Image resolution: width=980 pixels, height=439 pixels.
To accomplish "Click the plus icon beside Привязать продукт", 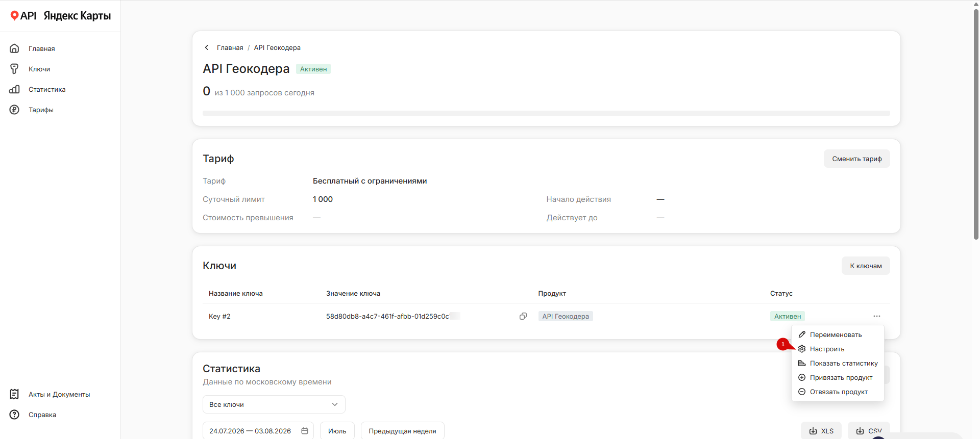I will point(802,377).
